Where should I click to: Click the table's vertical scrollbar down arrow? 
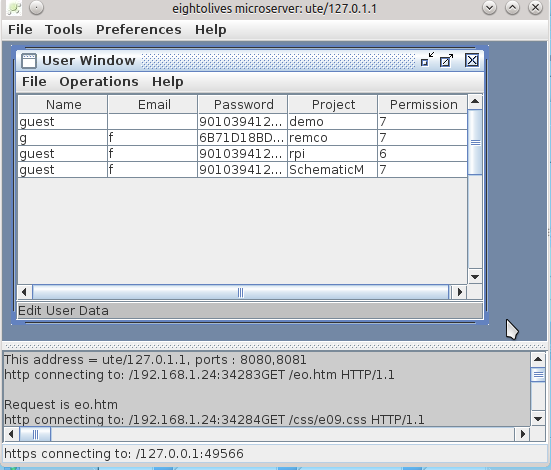point(475,277)
